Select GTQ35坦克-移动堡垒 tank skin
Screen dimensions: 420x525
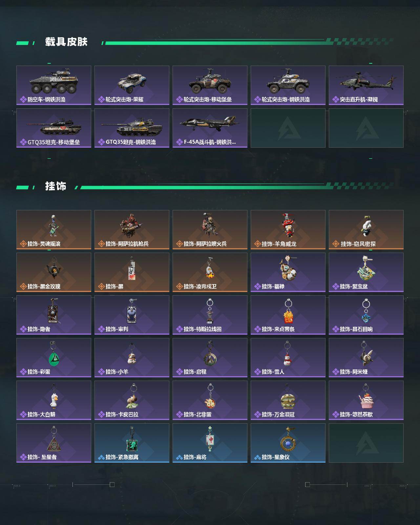coord(54,128)
